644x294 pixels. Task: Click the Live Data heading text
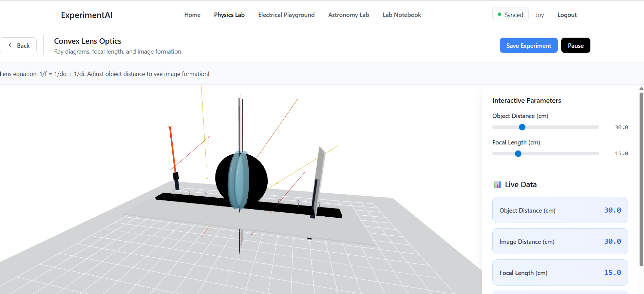521,184
